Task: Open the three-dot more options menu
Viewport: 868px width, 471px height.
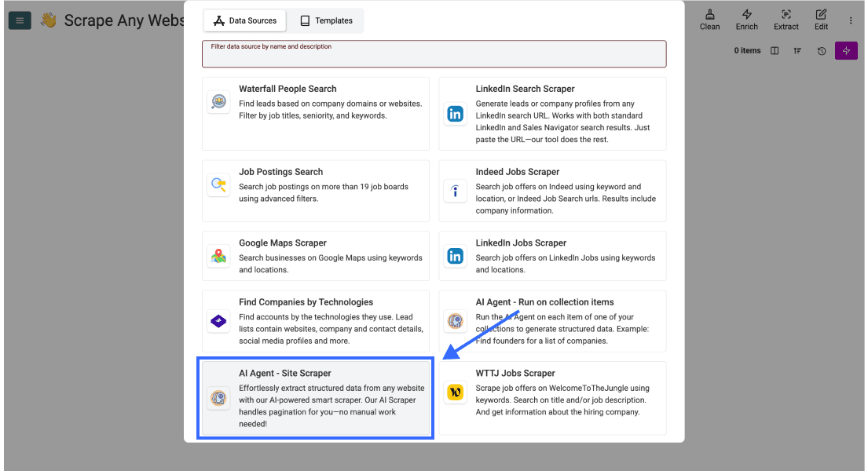Action: tap(851, 20)
